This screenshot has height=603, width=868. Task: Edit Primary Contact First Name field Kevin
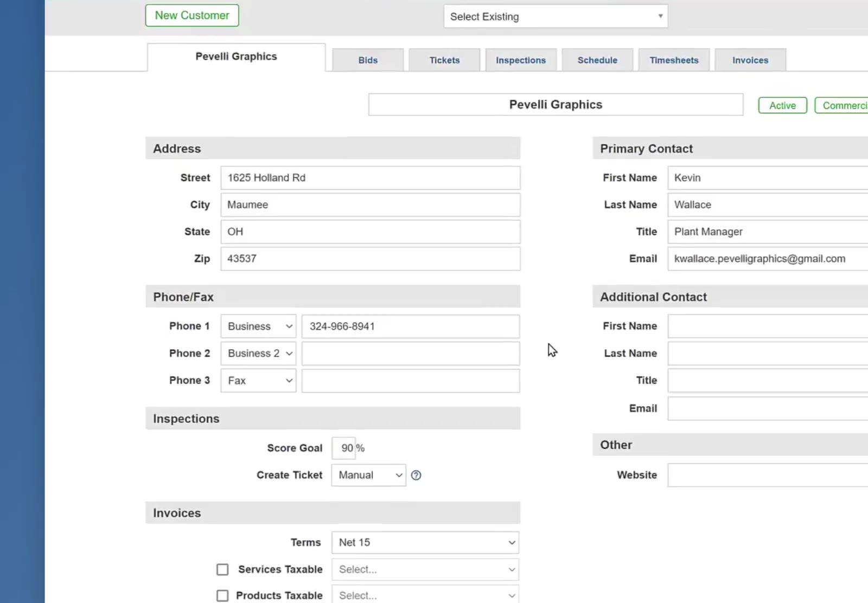(768, 178)
